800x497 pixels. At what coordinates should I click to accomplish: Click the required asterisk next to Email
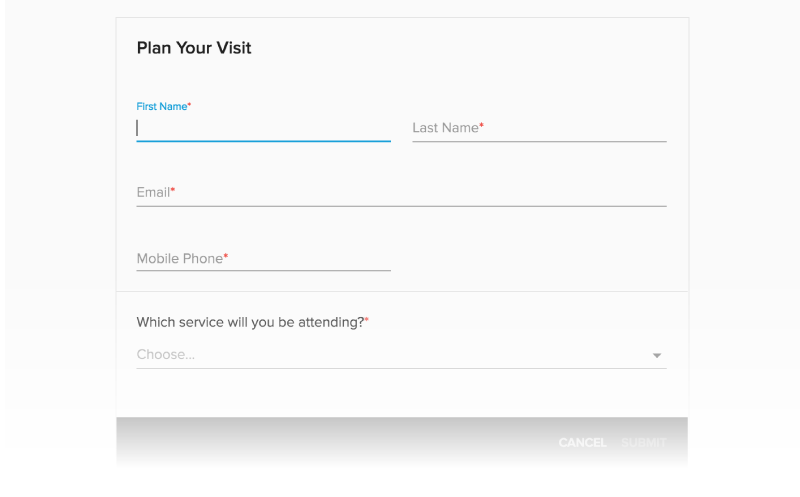(173, 190)
